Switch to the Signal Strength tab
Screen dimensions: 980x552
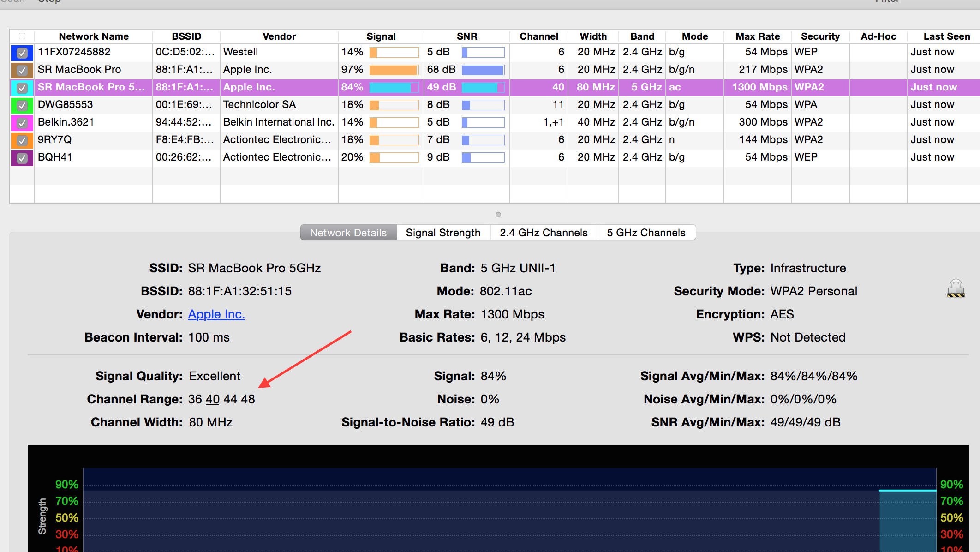point(443,233)
